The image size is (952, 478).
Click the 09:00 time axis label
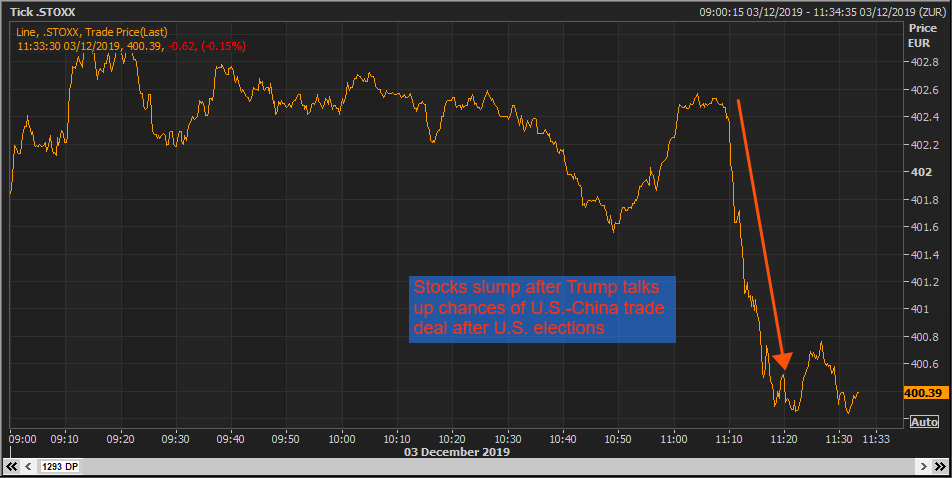[x=22, y=438]
